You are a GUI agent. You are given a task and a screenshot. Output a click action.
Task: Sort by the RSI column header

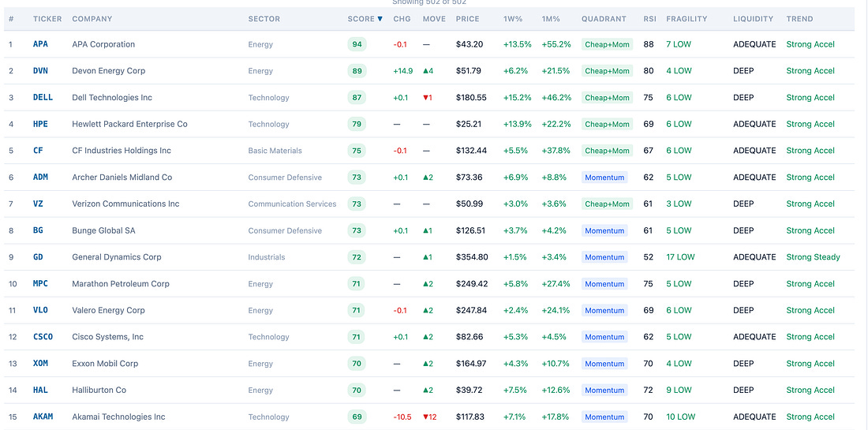pos(650,19)
